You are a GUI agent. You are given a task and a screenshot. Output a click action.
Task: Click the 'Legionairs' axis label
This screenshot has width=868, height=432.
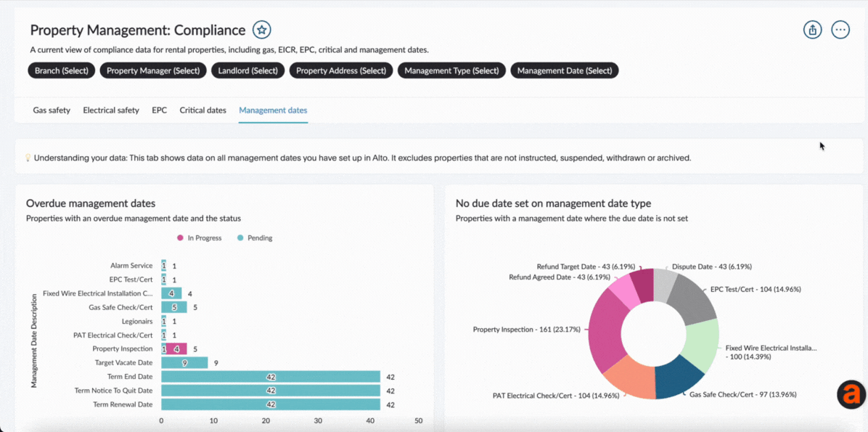click(137, 321)
